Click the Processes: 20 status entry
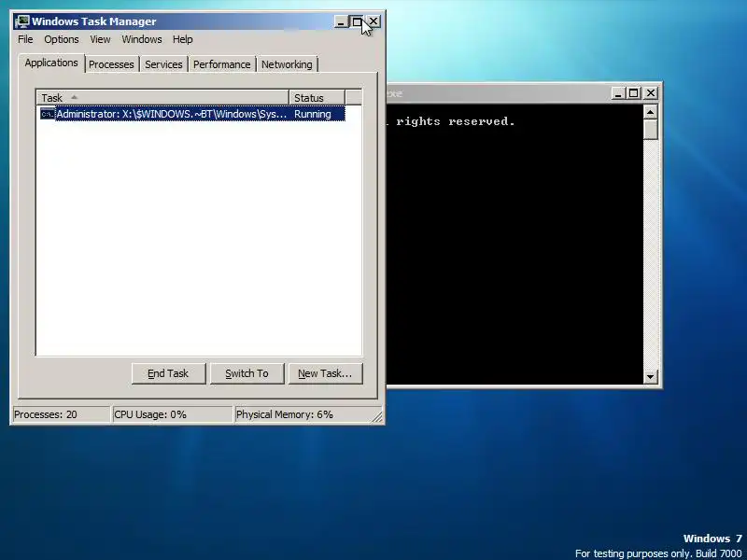Image resolution: width=747 pixels, height=560 pixels. pos(61,414)
